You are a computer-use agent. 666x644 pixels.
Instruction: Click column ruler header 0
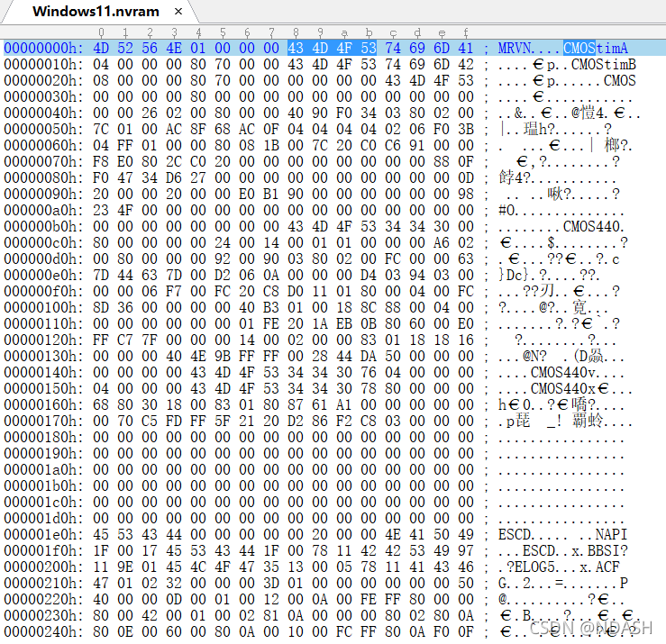pyautogui.click(x=101, y=32)
